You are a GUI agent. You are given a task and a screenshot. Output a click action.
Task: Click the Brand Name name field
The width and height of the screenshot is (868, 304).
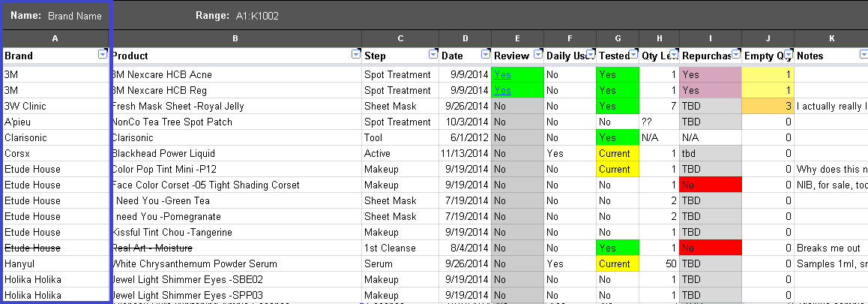[74, 16]
